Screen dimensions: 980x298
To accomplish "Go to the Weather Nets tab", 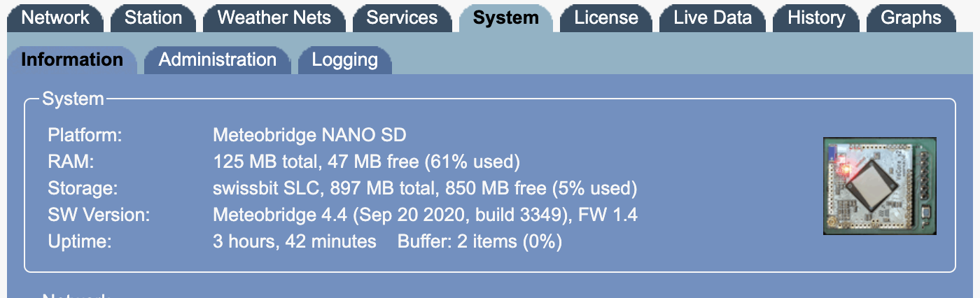I will (x=274, y=17).
